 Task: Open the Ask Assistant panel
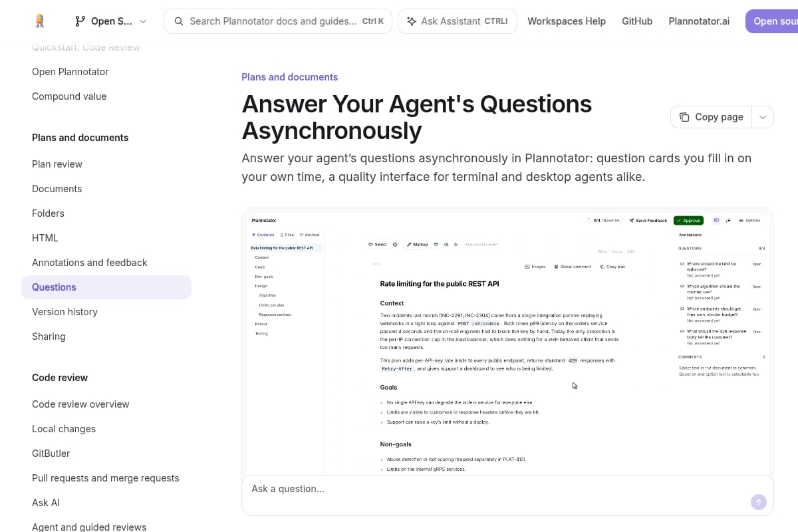458,21
